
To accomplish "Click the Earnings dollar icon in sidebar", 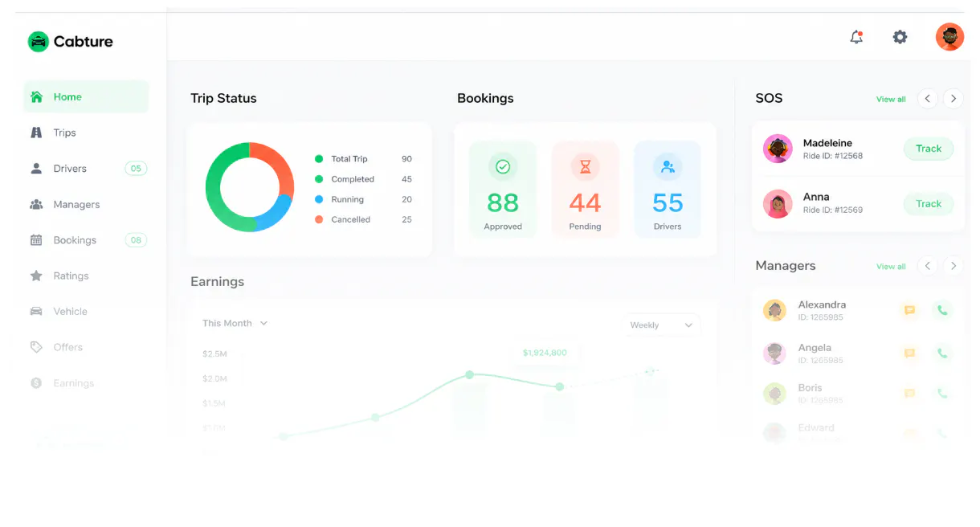I will (x=36, y=383).
